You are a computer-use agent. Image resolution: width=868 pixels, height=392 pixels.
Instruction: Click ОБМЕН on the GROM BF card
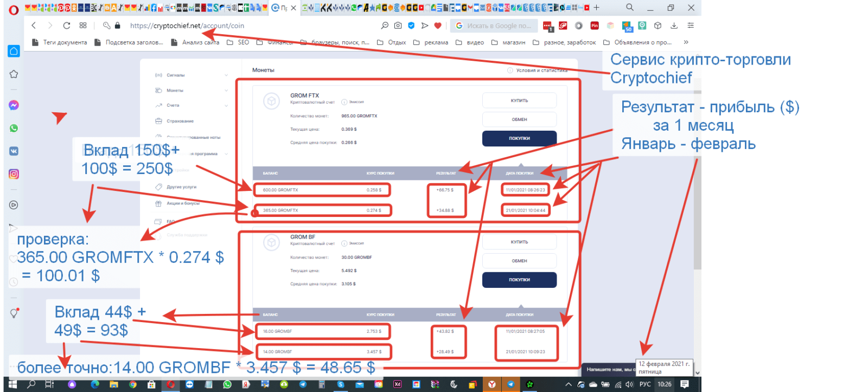[519, 261]
